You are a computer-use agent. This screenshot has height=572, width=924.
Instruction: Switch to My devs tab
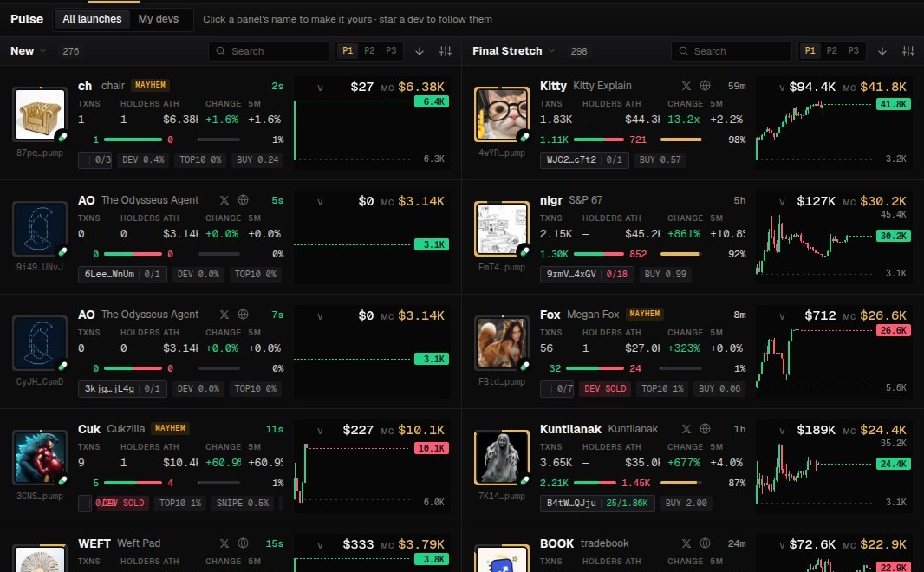(x=159, y=19)
